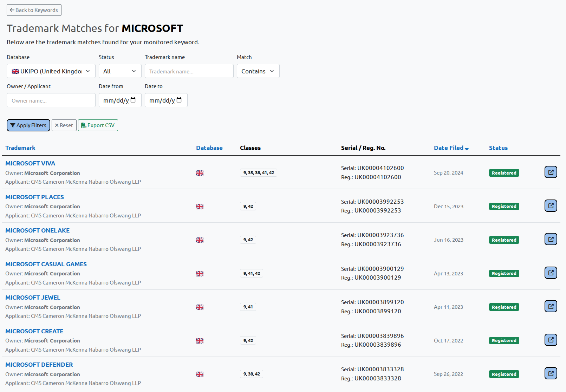This screenshot has height=392, width=566.
Task: Click the Owner name input field
Action: pyautogui.click(x=51, y=100)
